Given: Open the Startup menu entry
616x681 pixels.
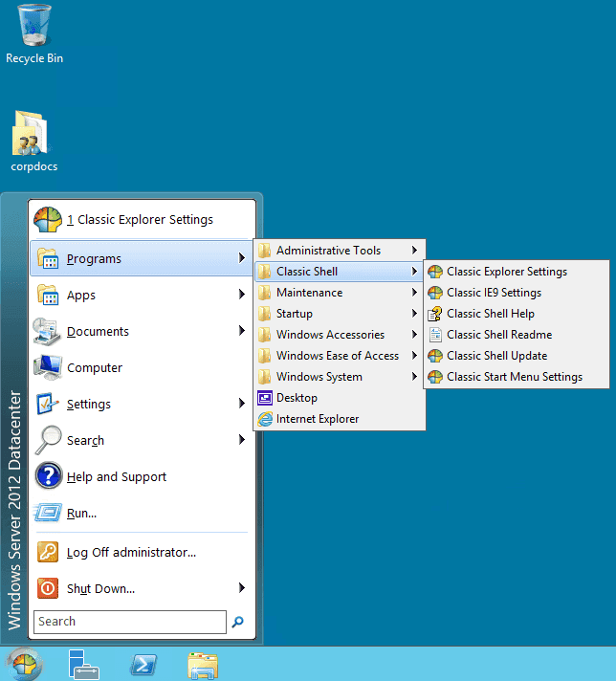Looking at the screenshot, I should click(x=340, y=314).
